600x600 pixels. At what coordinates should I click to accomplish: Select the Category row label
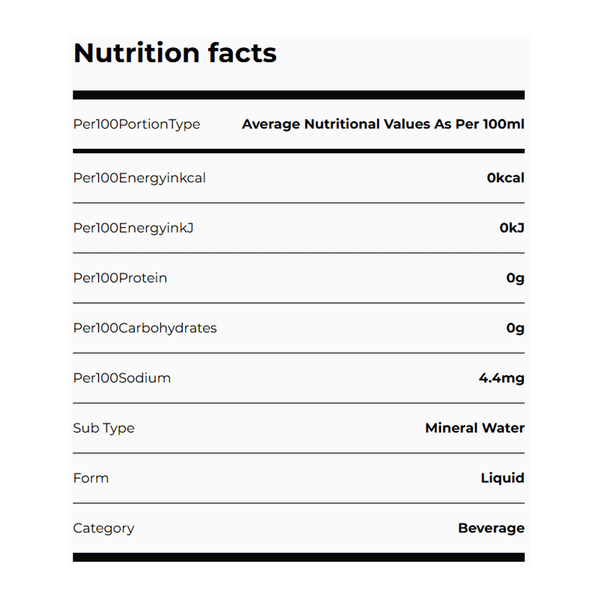click(104, 528)
